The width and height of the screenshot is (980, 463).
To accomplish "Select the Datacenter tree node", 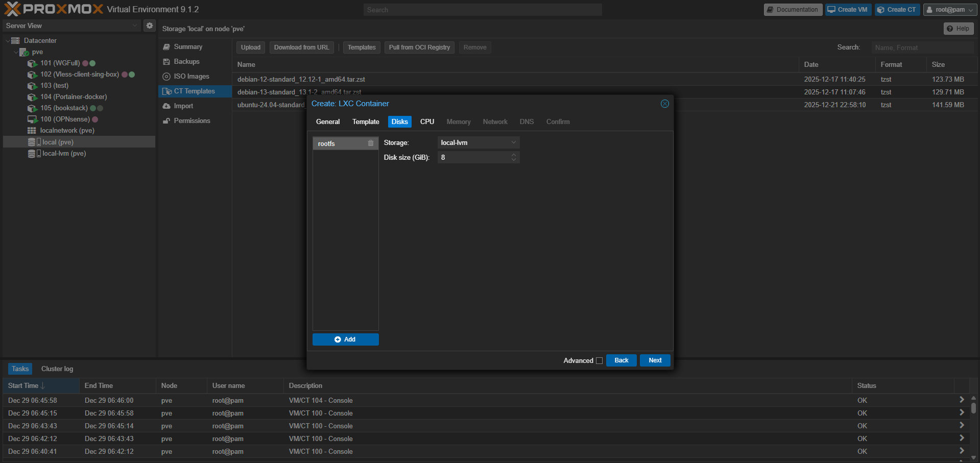I will 40,40.
